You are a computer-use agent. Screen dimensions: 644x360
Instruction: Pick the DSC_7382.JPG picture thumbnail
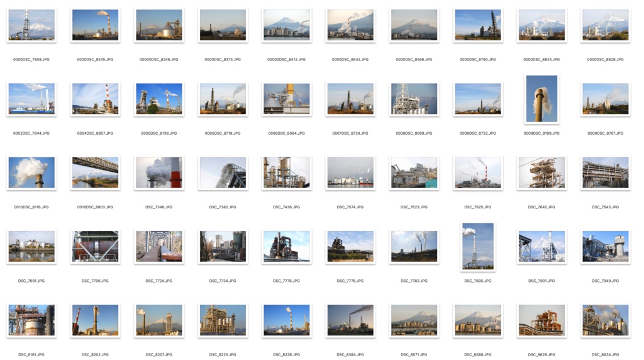pos(223,172)
